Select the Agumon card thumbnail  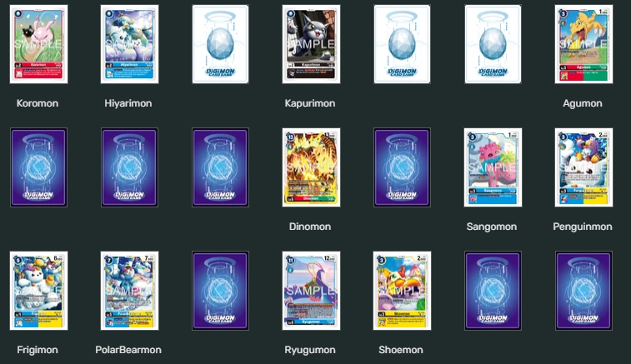point(584,44)
